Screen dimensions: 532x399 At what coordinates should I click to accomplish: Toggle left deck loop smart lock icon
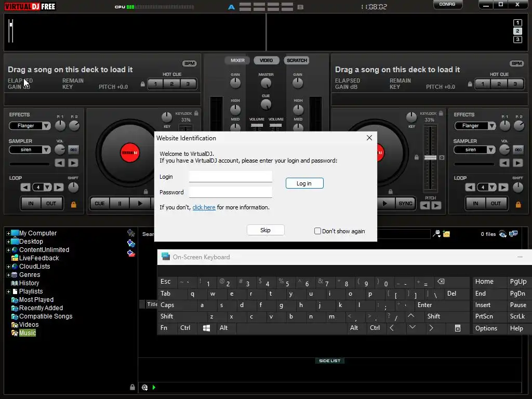point(73,204)
